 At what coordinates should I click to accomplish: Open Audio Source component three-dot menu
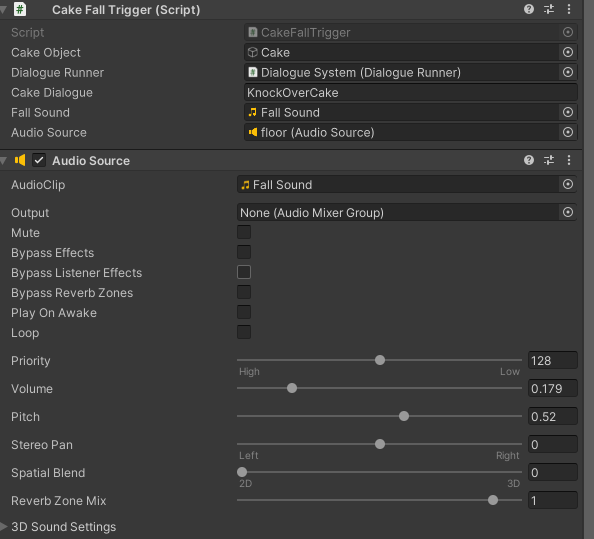pyautogui.click(x=569, y=160)
